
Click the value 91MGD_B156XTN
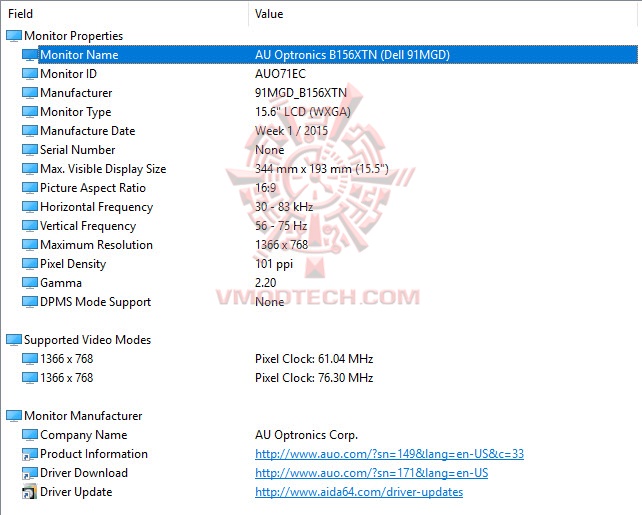[301, 93]
